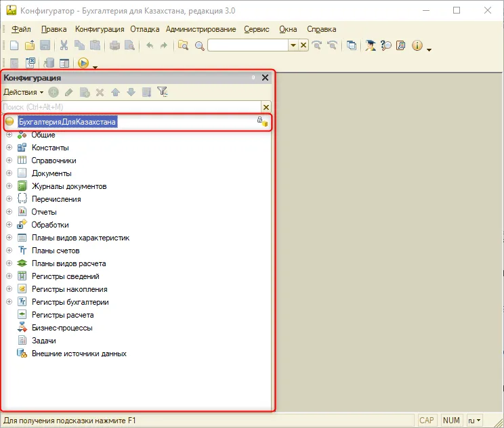
Task: Click the lock icon on БухгалтерияДляКазахстана row
Action: tap(262, 121)
